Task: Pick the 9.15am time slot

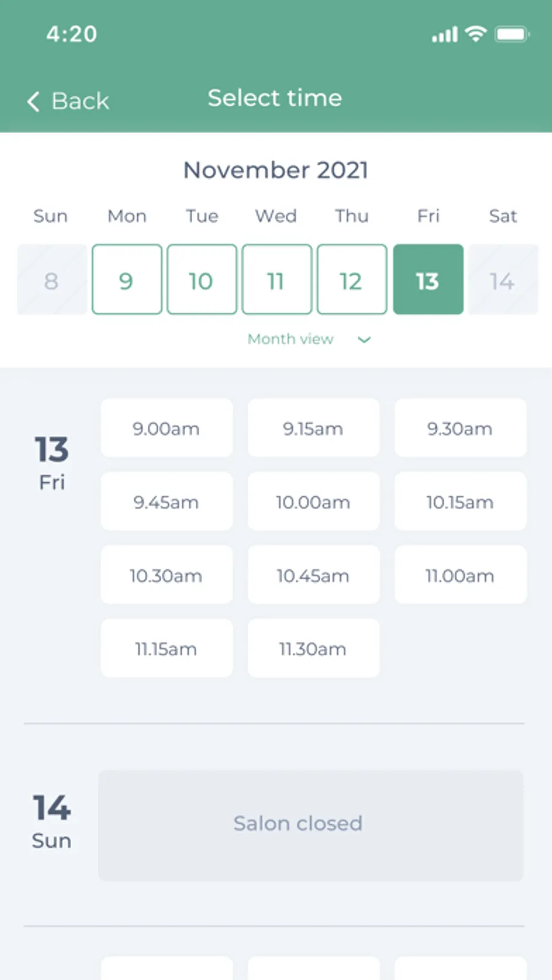Action: tap(313, 428)
